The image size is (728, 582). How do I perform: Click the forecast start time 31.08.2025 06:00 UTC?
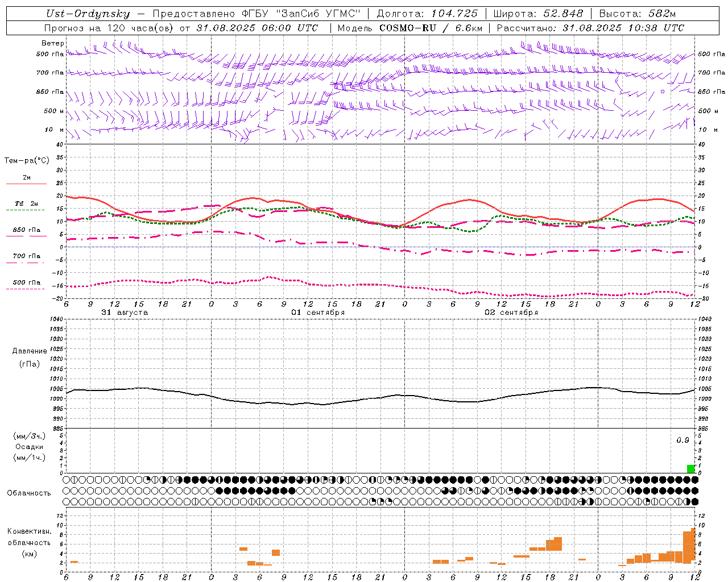pyautogui.click(x=257, y=28)
